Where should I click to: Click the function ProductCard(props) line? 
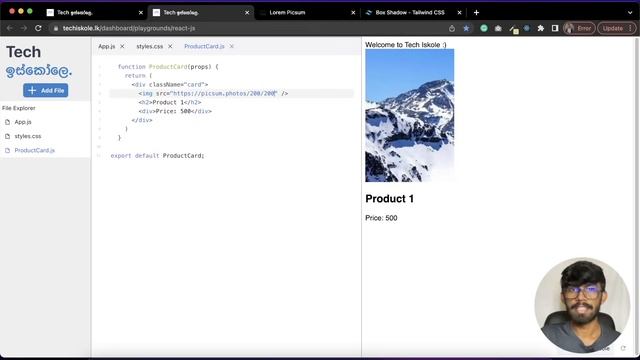coord(168,67)
